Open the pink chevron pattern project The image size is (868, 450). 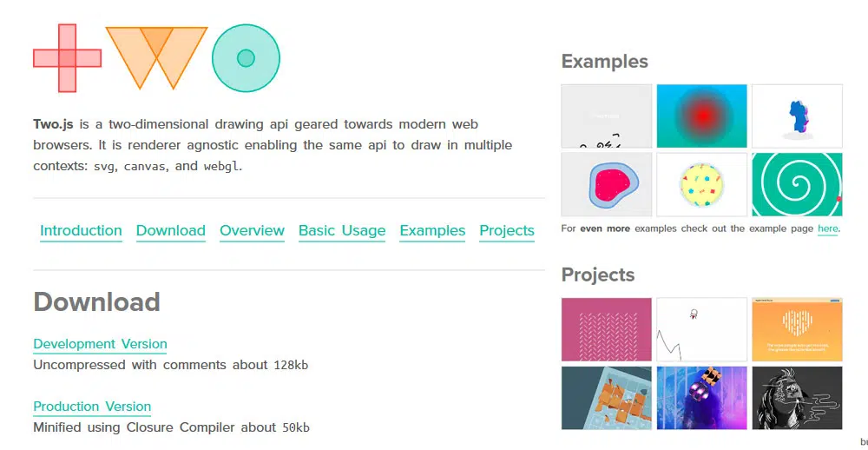pyautogui.click(x=606, y=329)
